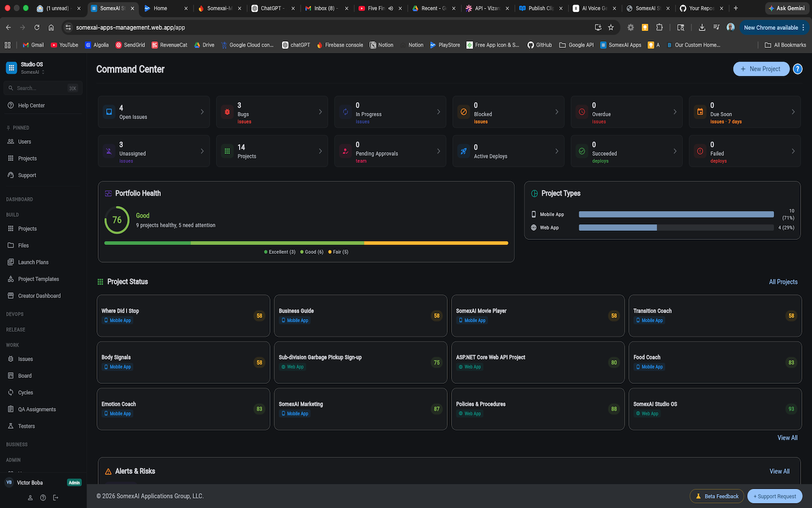Image resolution: width=812 pixels, height=508 pixels.
Task: Open the Files folder icon under Build
Action: 11,245
